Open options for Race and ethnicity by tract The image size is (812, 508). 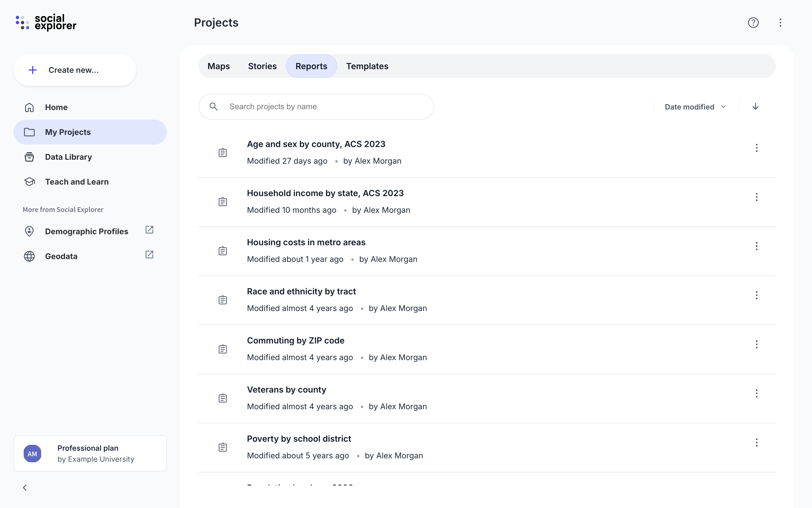[757, 295]
